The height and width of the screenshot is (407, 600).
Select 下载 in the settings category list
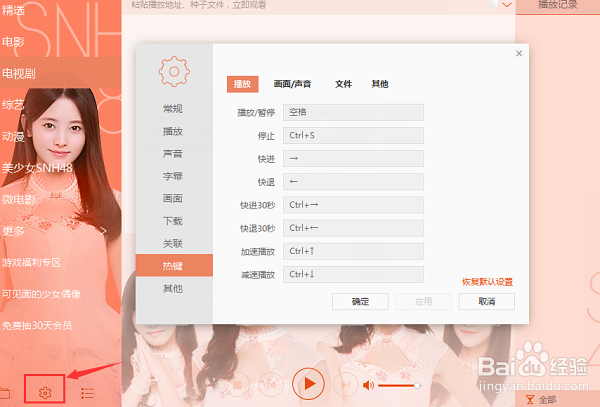[x=173, y=221]
